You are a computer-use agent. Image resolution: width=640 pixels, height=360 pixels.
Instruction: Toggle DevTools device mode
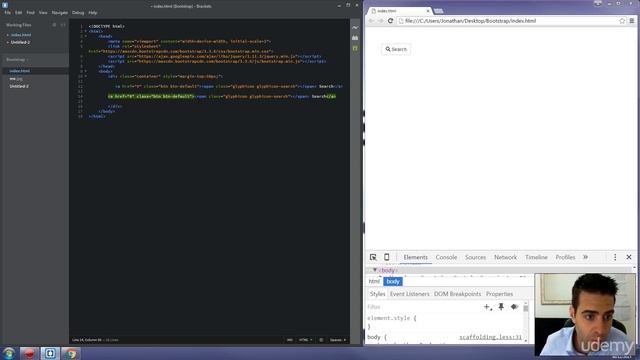pyautogui.click(x=387, y=257)
